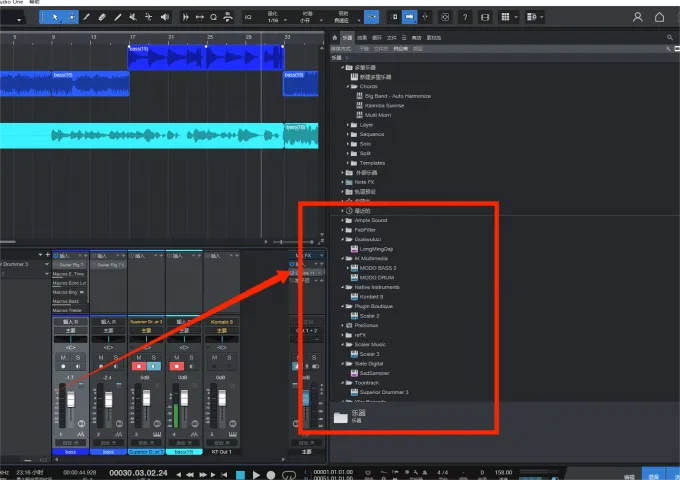Expand the Ample Sound vendor folder
Screen dimensions: 680x480
tap(343, 220)
